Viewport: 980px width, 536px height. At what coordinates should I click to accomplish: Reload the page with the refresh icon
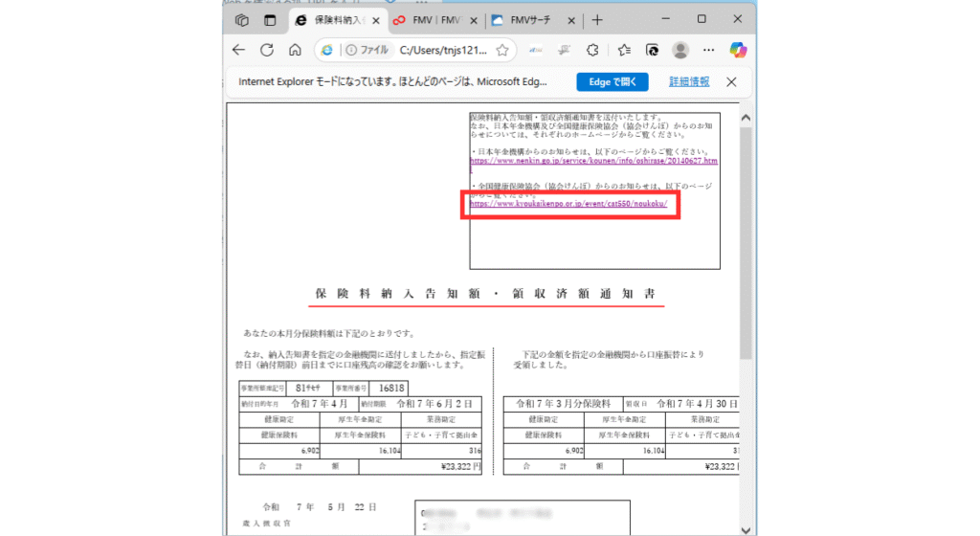click(267, 50)
